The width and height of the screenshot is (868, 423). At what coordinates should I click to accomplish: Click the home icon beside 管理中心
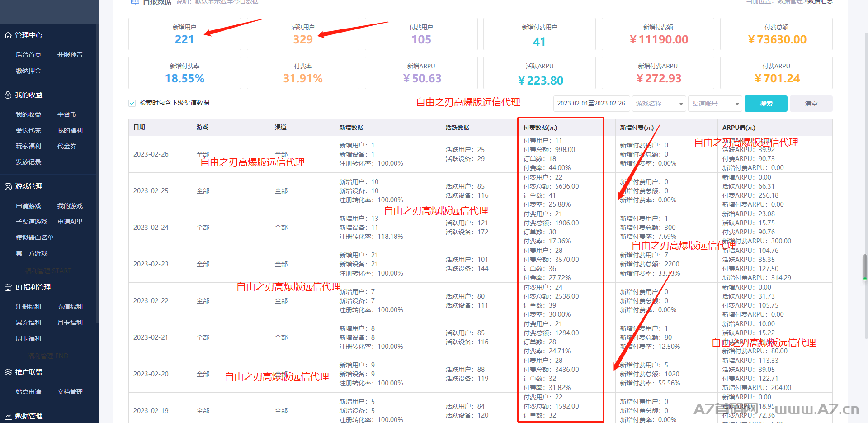coord(8,35)
